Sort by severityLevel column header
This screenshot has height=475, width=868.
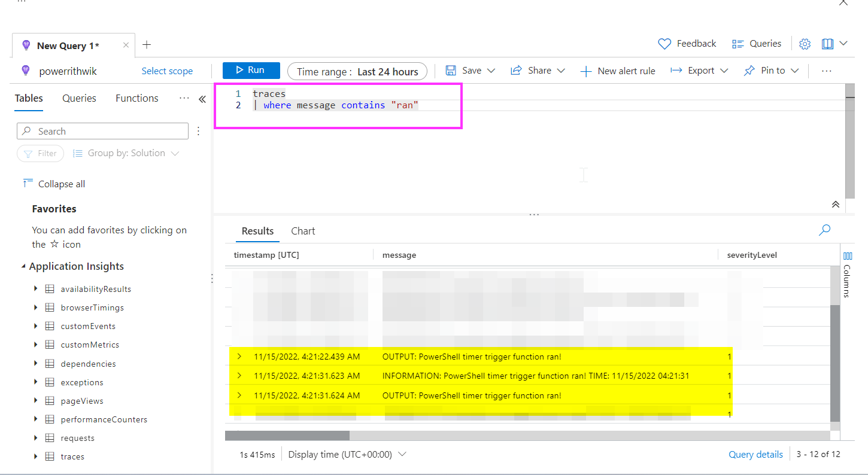pos(752,255)
